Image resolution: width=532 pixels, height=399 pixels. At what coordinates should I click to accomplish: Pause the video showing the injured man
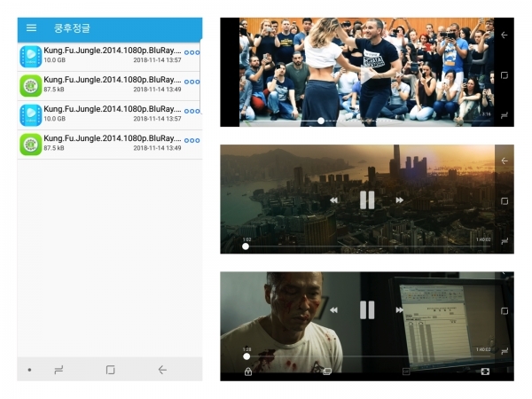367,309
